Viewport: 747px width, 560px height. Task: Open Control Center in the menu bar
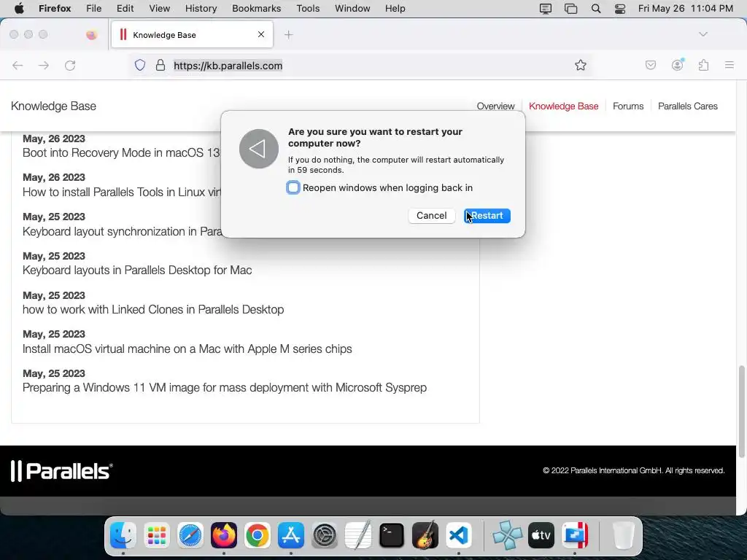pos(620,9)
